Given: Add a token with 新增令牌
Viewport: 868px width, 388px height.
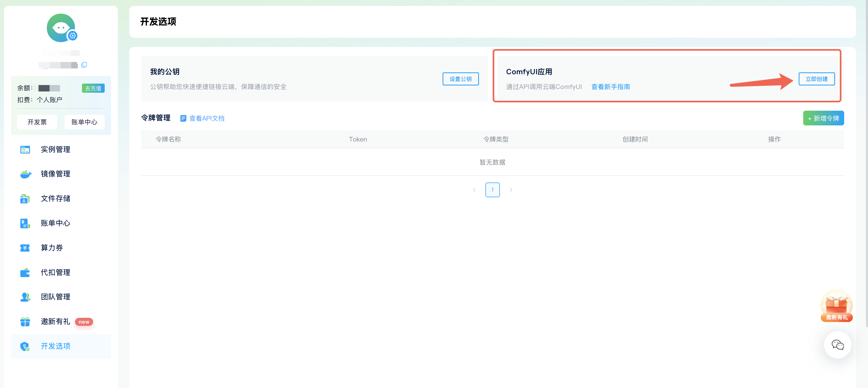Looking at the screenshot, I should click(x=823, y=118).
